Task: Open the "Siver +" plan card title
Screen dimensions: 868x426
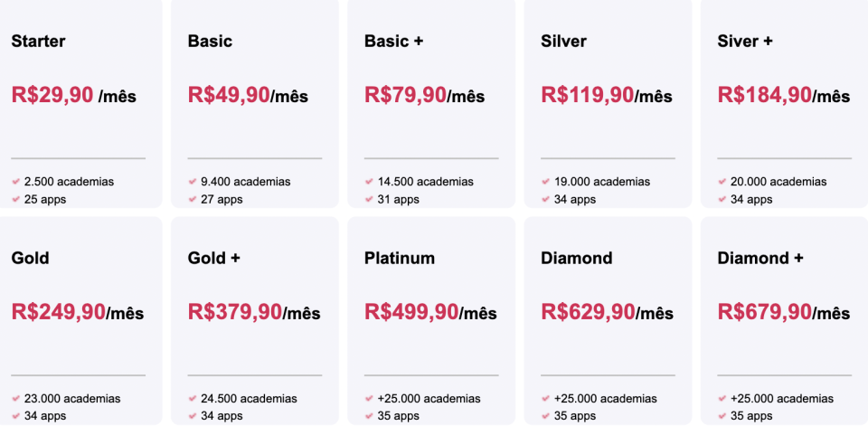Action: pyautogui.click(x=745, y=42)
